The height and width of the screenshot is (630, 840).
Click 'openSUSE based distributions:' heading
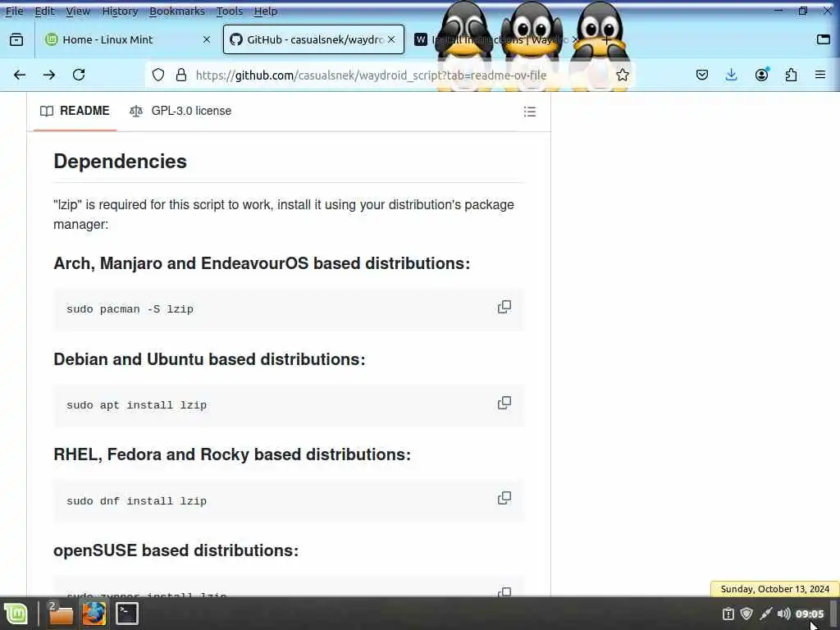pos(176,550)
